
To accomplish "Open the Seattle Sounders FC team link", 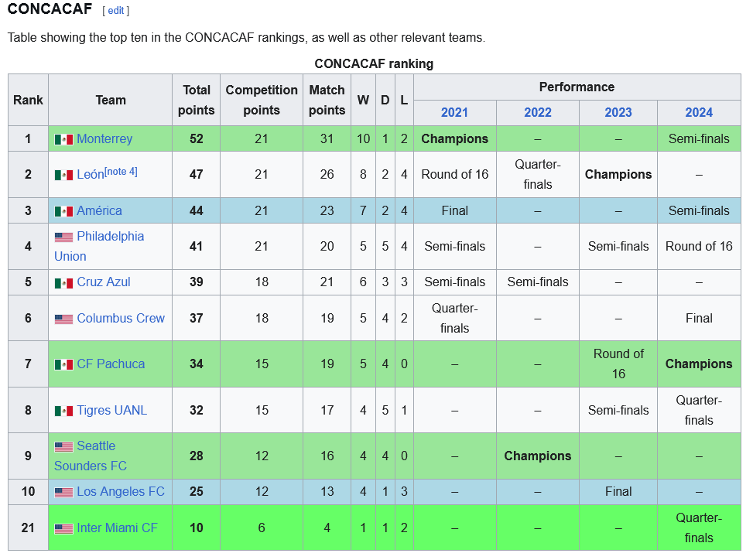I will (91, 456).
